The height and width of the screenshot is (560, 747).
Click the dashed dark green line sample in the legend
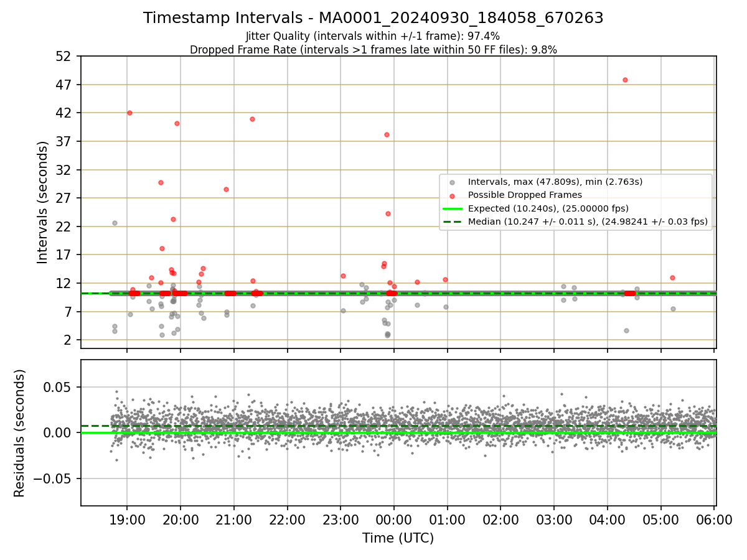(453, 222)
